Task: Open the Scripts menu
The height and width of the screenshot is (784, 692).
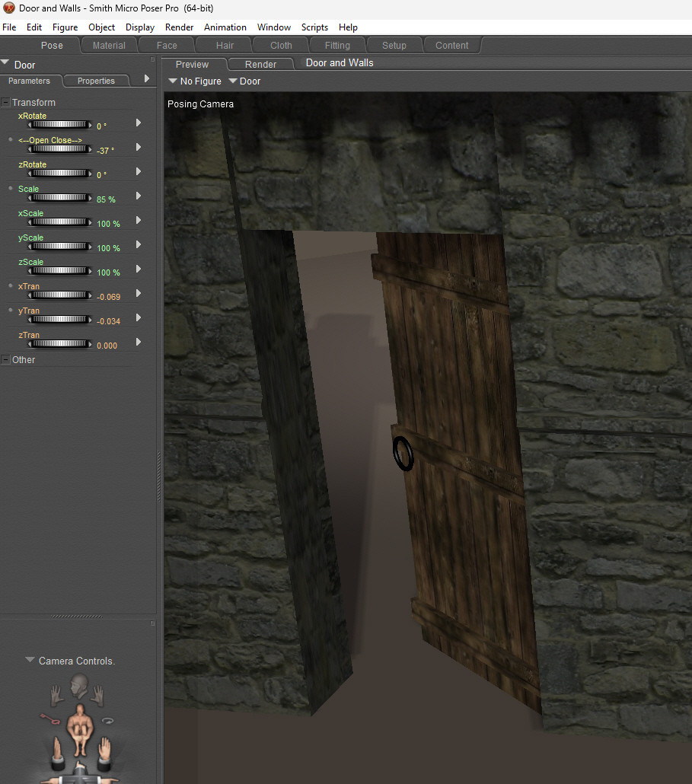Action: [x=314, y=27]
